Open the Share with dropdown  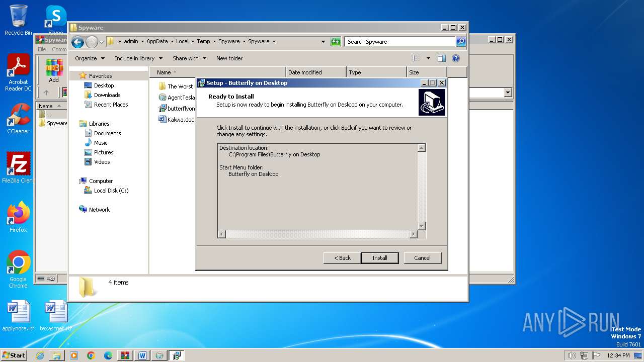pos(189,58)
